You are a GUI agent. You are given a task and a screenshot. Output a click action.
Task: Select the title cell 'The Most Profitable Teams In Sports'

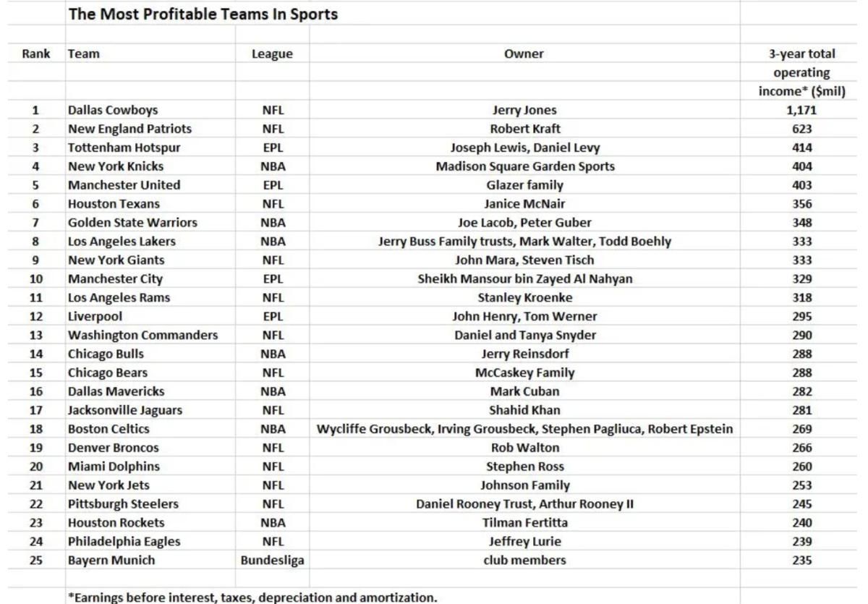tap(203, 14)
